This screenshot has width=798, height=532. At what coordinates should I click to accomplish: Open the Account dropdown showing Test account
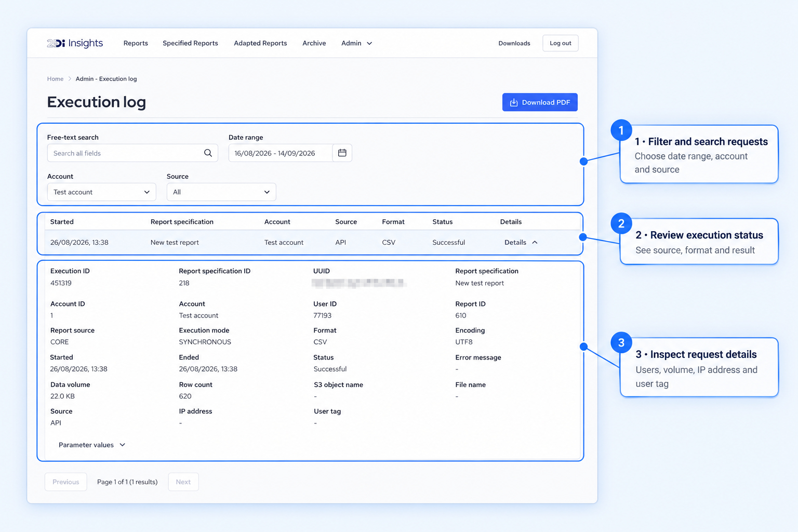coord(101,192)
